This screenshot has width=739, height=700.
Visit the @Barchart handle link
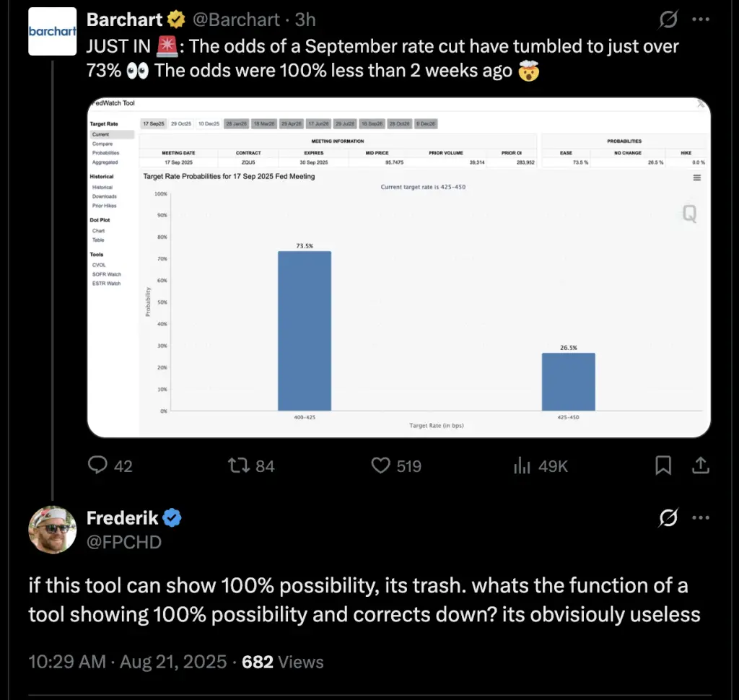236,19
